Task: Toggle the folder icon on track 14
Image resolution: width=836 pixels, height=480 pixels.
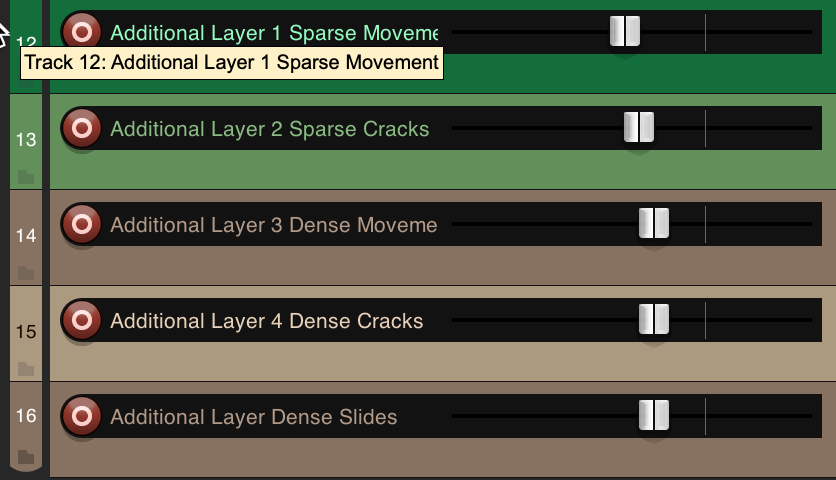Action: (x=26, y=273)
